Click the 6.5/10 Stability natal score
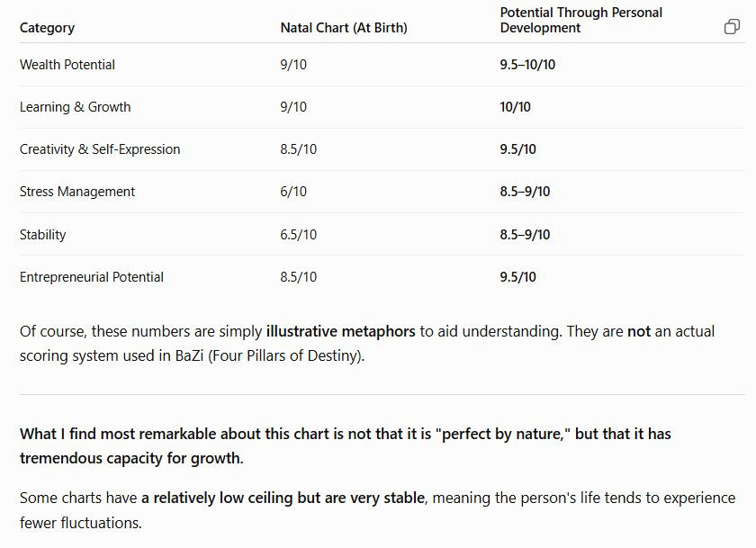 tap(299, 235)
